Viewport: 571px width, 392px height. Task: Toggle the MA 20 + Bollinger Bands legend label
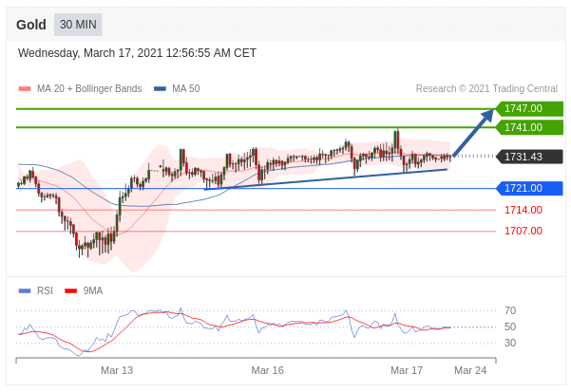pos(89,88)
